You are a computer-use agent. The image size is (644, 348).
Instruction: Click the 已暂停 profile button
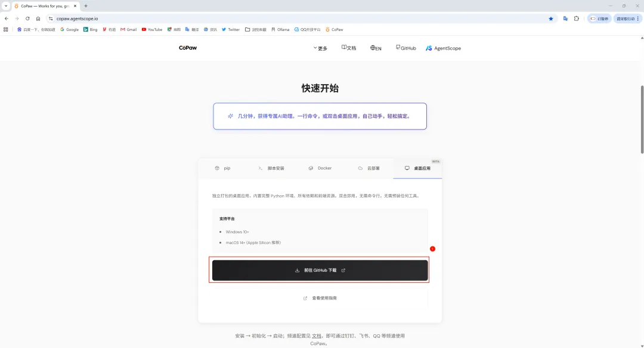pos(599,19)
